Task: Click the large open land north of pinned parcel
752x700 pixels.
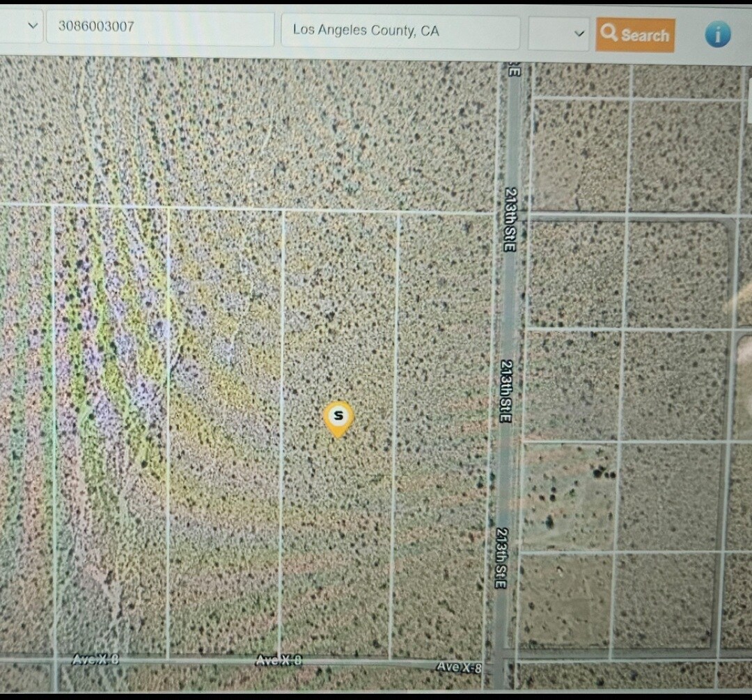Action: 279,132
